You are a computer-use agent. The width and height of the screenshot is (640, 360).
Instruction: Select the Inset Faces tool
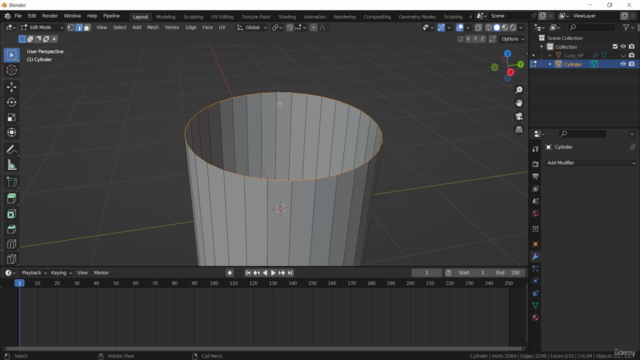(x=11, y=214)
